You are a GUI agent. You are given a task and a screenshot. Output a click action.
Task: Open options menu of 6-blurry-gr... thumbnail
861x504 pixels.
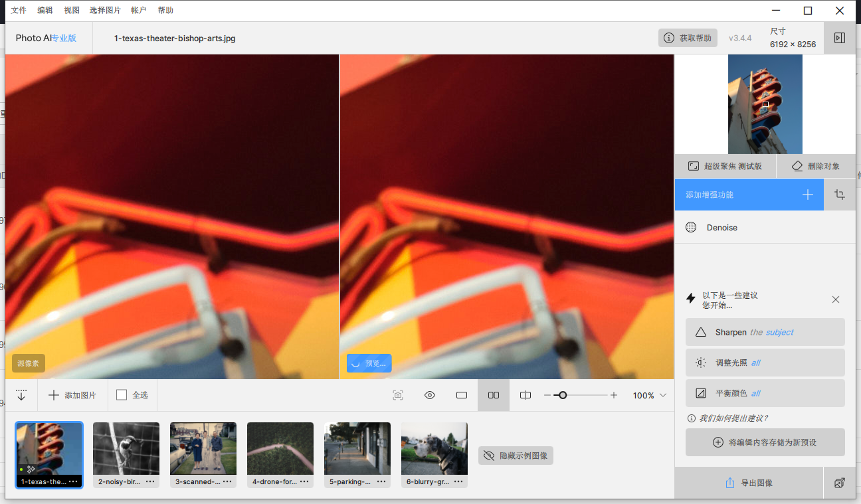point(458,481)
